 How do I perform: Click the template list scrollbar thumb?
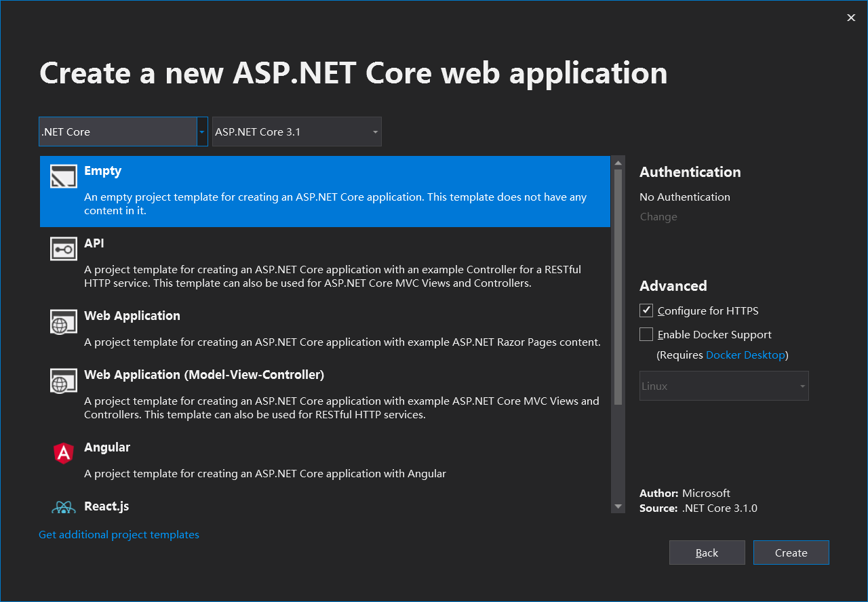[x=618, y=287]
